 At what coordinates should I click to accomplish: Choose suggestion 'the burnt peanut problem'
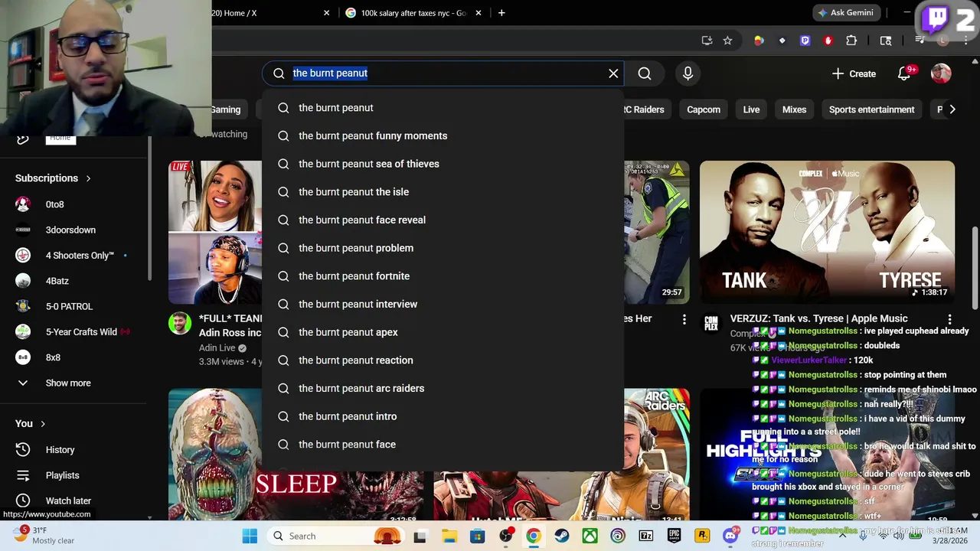tap(443, 248)
